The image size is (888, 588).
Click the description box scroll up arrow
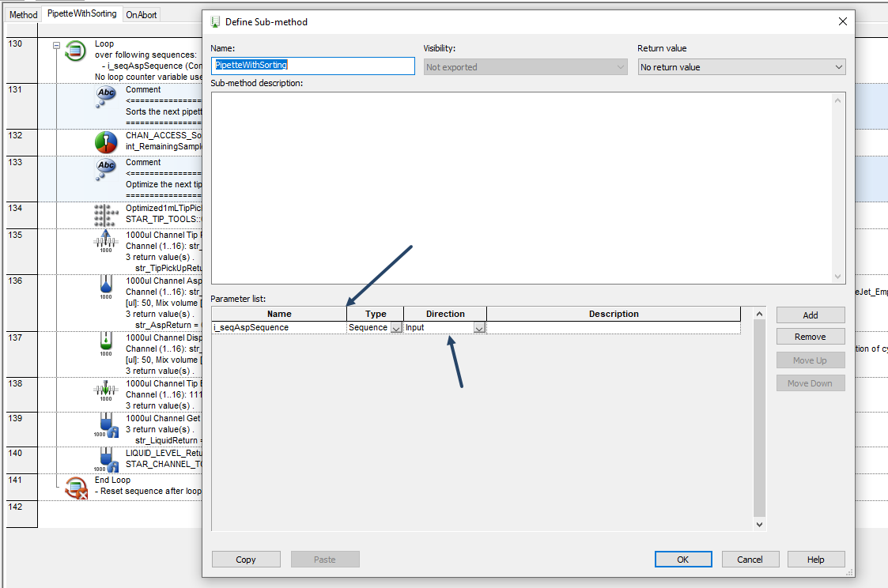pos(837,100)
